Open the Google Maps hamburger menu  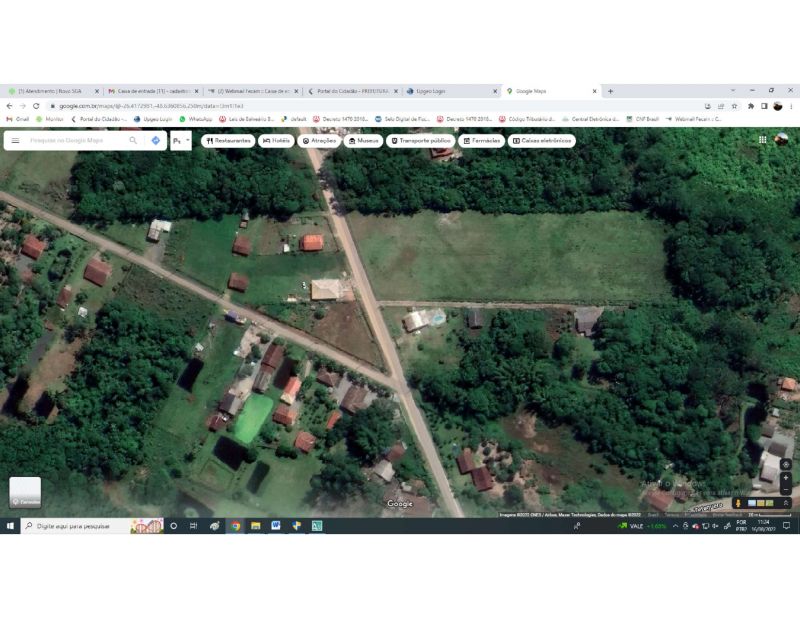pos(15,140)
